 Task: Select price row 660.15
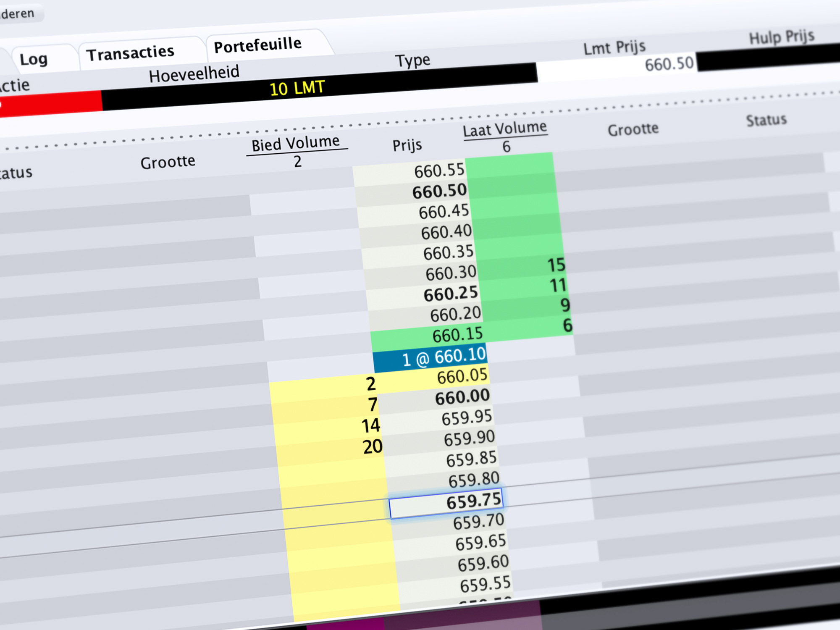pyautogui.click(x=428, y=336)
